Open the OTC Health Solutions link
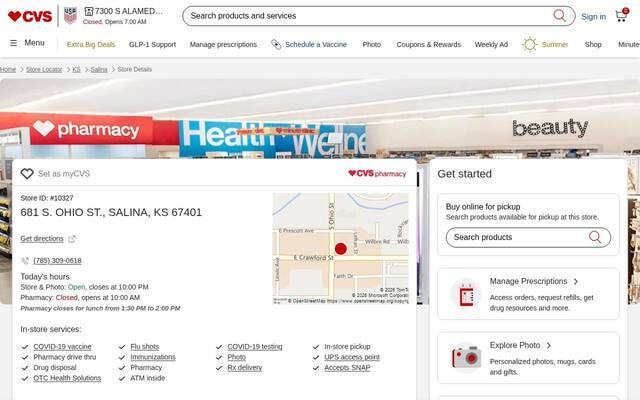640x400 pixels. [67, 378]
